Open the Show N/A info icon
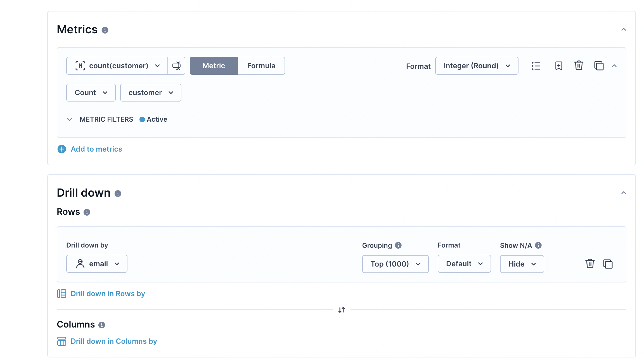The height and width of the screenshot is (358, 644). pyautogui.click(x=538, y=245)
